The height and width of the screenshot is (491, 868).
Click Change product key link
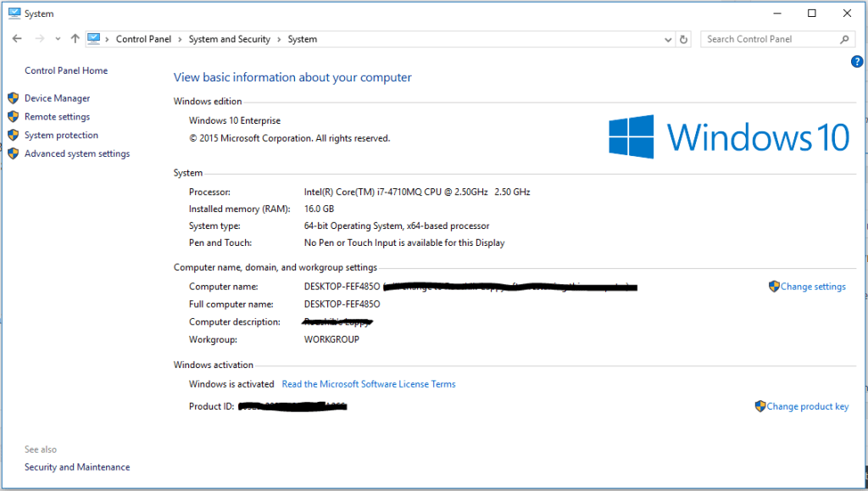point(808,406)
